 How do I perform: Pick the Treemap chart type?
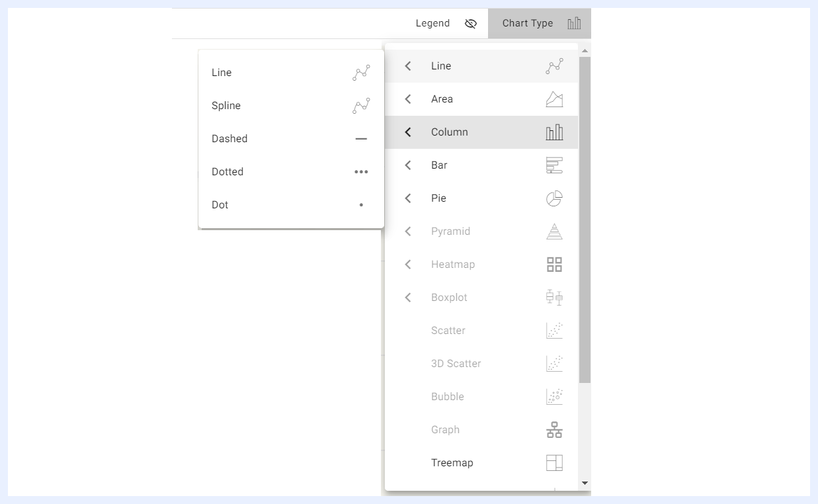(481, 463)
